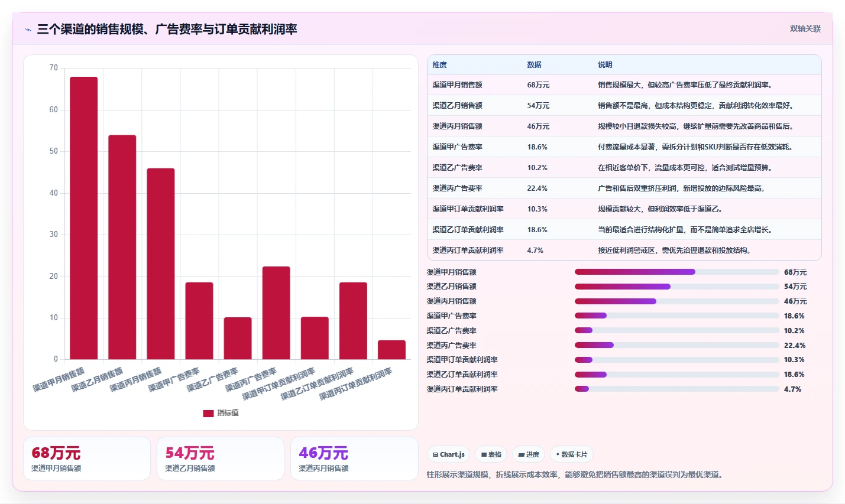Click the 渠道甲订单贡献利润率 bar in the chart
This screenshot has width=845, height=504.
[x=315, y=338]
